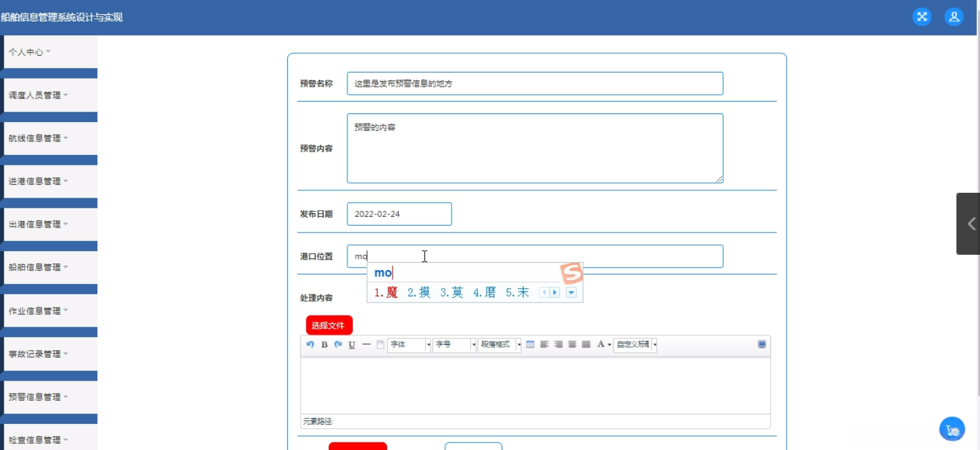Select IME candidate 3 莫
Screen dimensions: 980x450
[x=452, y=293]
